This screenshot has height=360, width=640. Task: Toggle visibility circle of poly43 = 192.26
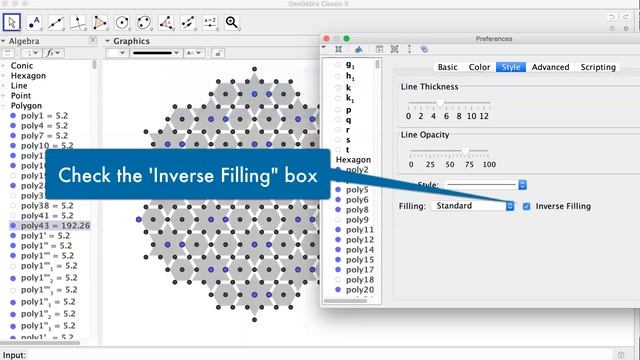point(13,225)
